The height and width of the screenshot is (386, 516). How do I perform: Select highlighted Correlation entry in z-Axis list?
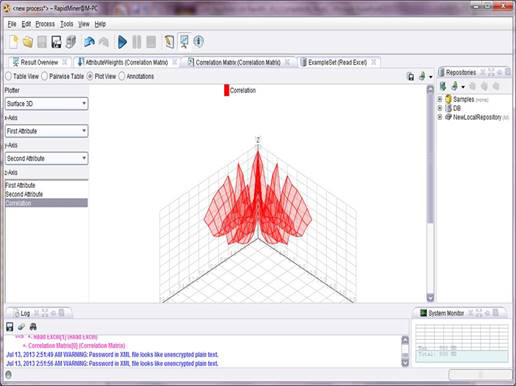click(46, 203)
